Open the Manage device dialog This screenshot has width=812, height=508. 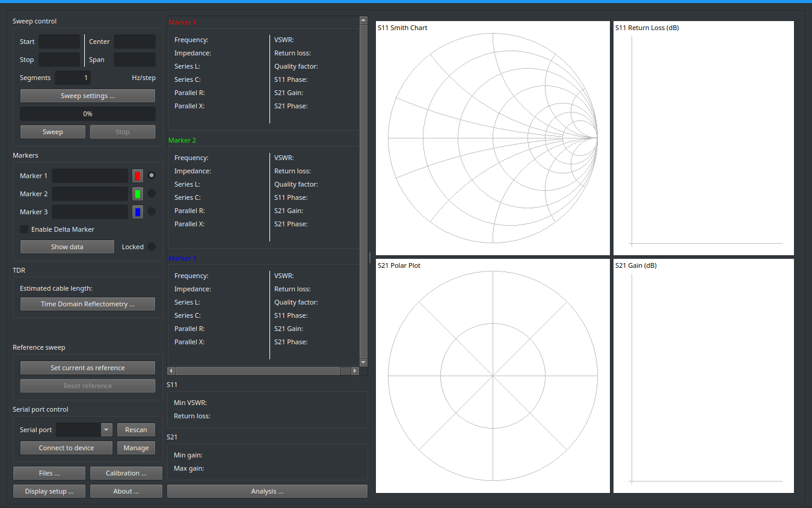point(136,448)
